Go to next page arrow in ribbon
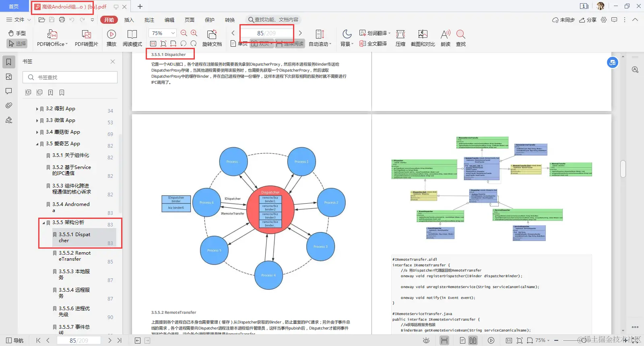The image size is (644, 346). point(300,33)
